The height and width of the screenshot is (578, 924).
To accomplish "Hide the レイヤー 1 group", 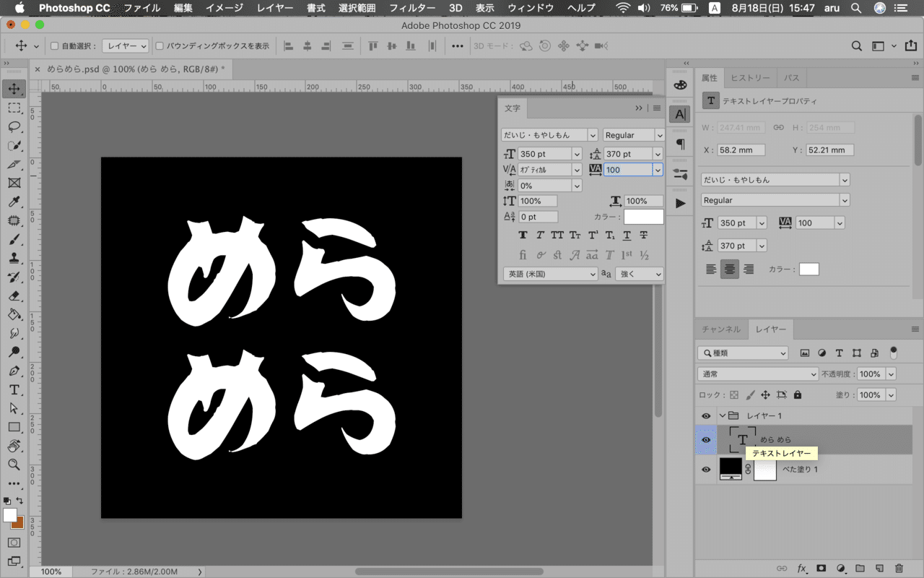I will (706, 415).
